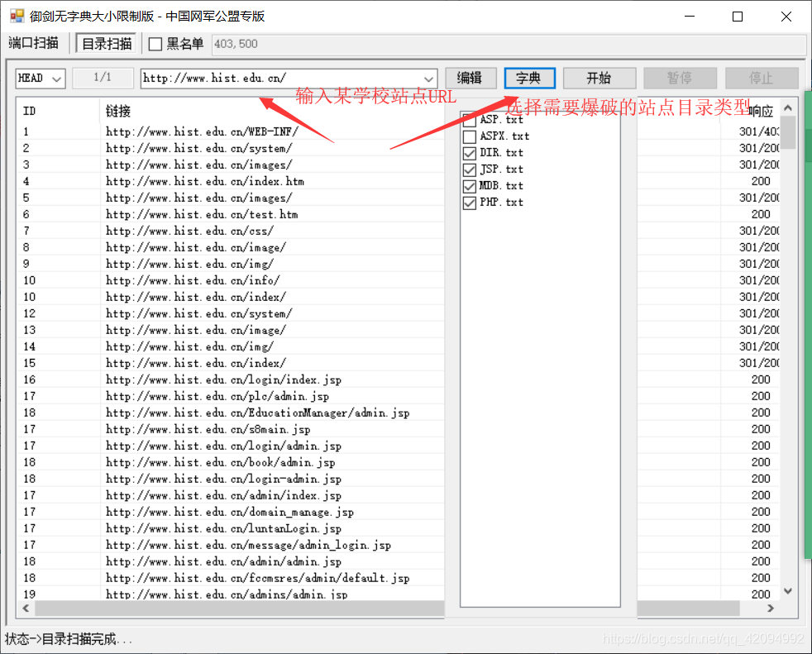Uncheck the MDB.txt dictionary
The image size is (812, 654).
[470, 186]
